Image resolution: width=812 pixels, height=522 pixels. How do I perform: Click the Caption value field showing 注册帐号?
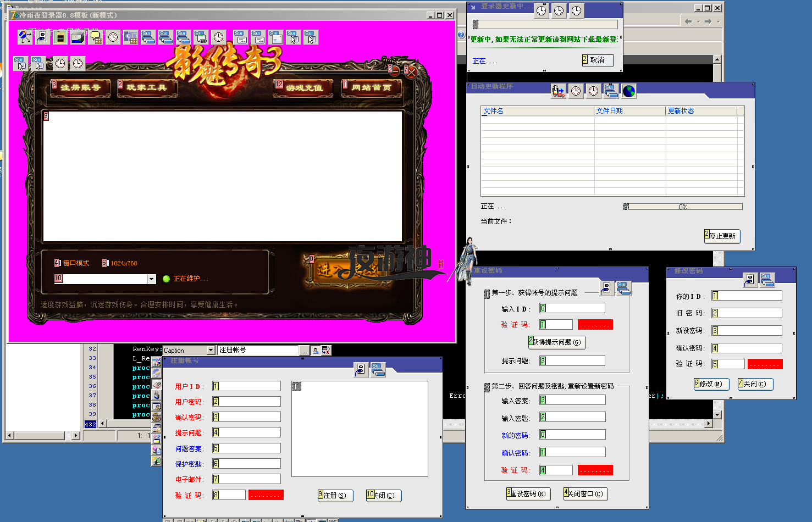tap(258, 351)
